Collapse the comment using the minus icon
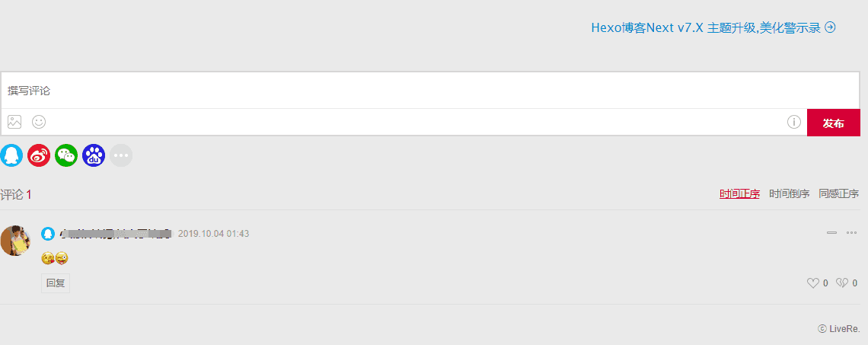The width and height of the screenshot is (868, 345). click(831, 232)
